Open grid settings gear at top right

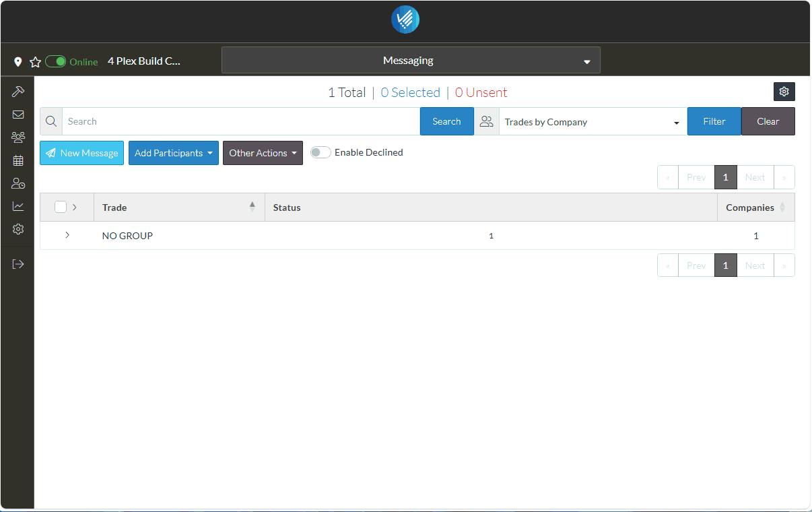click(784, 92)
